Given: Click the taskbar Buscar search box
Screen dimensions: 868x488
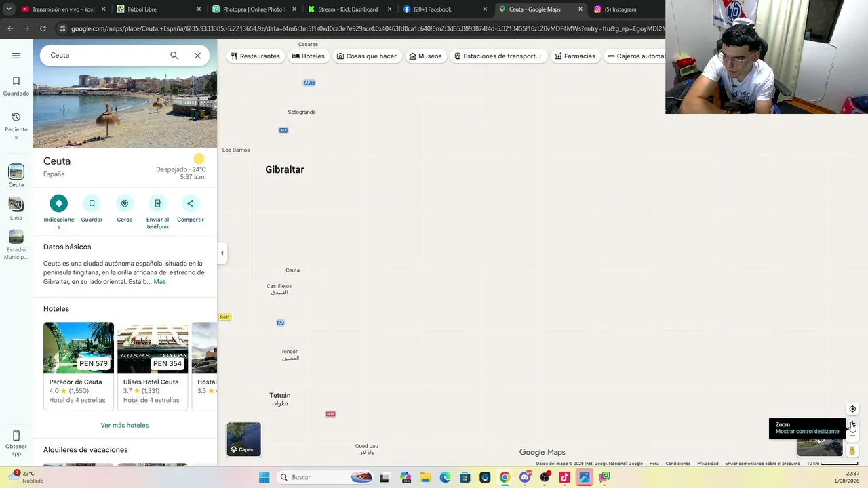Looking at the screenshot, I should tap(325, 477).
